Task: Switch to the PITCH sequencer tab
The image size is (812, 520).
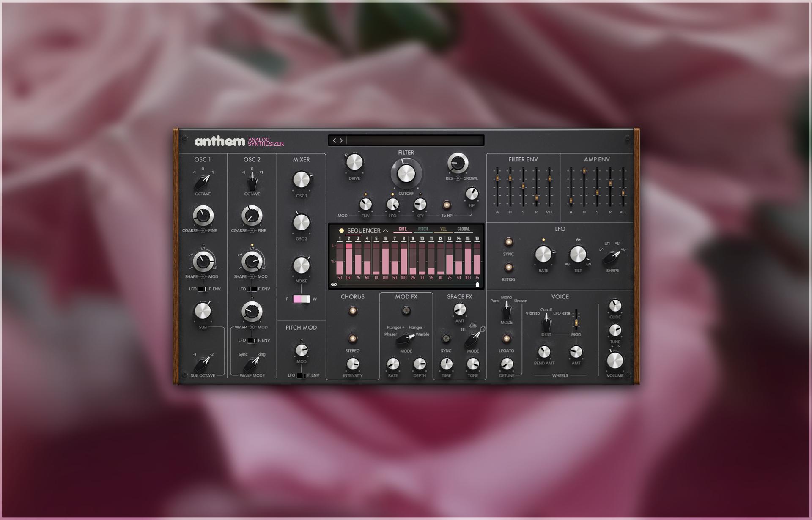Action: click(423, 229)
